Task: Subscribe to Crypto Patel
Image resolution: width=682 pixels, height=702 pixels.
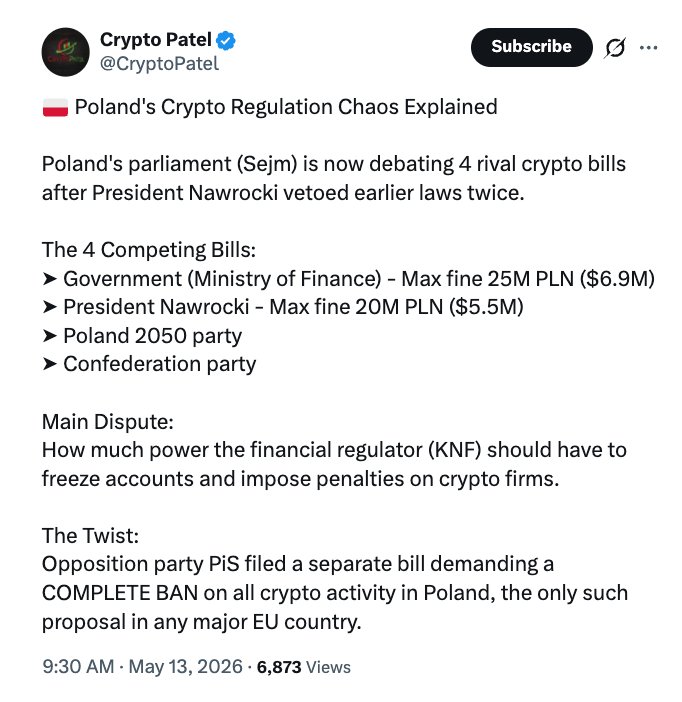Action: click(x=532, y=47)
